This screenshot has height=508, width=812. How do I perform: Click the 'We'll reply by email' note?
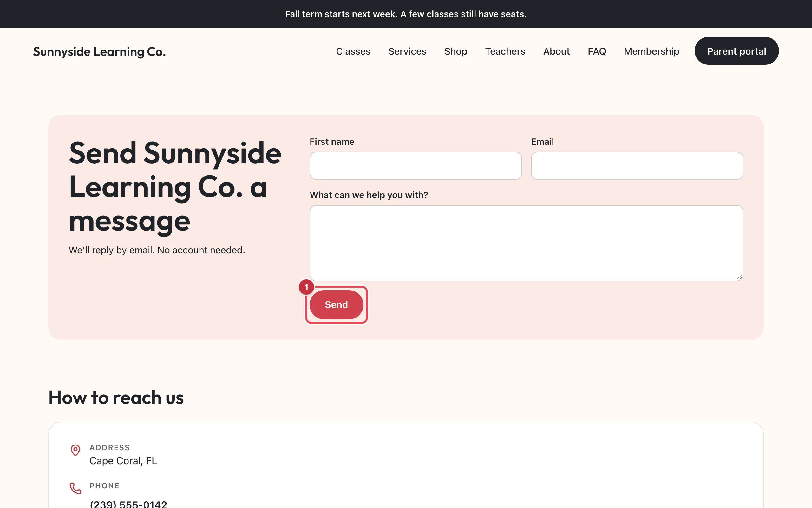click(x=157, y=250)
